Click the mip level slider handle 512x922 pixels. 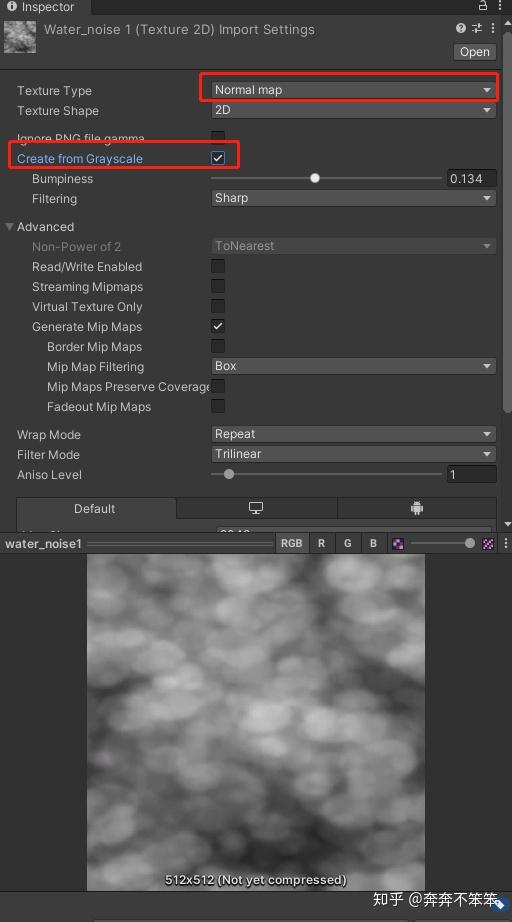pyautogui.click(x=470, y=543)
